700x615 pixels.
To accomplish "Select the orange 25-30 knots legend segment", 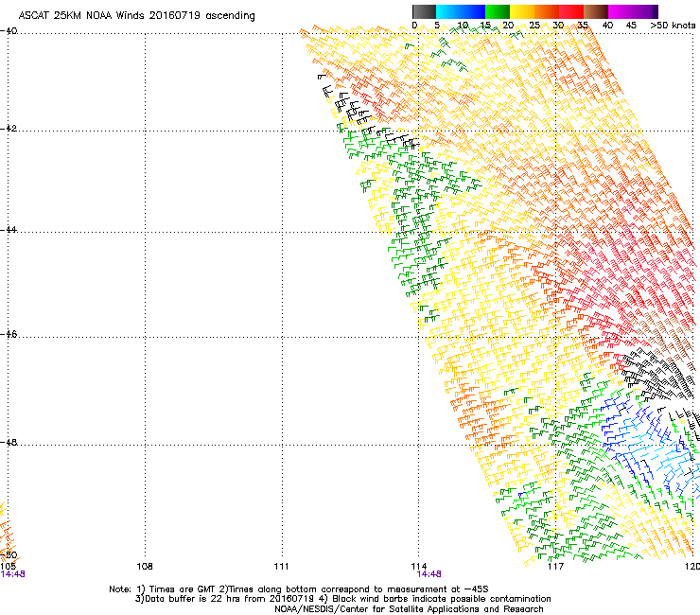I will (x=547, y=11).
